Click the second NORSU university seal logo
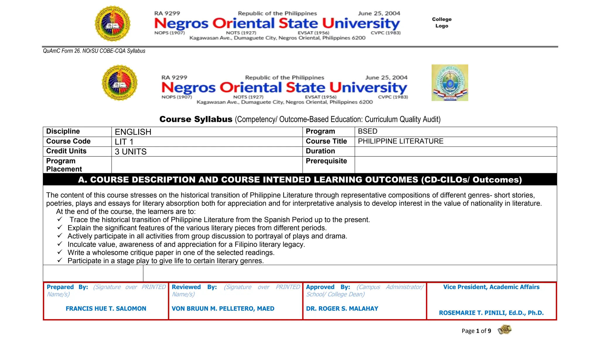600x364 pixels. tap(120, 83)
